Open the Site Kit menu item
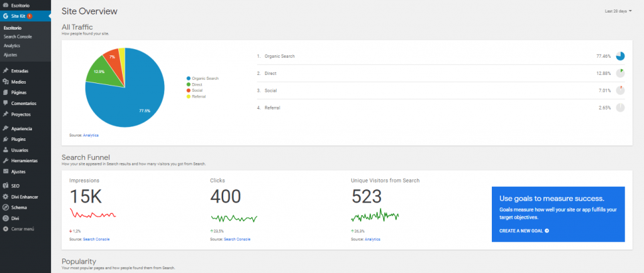The image size is (644, 273). click(25, 16)
